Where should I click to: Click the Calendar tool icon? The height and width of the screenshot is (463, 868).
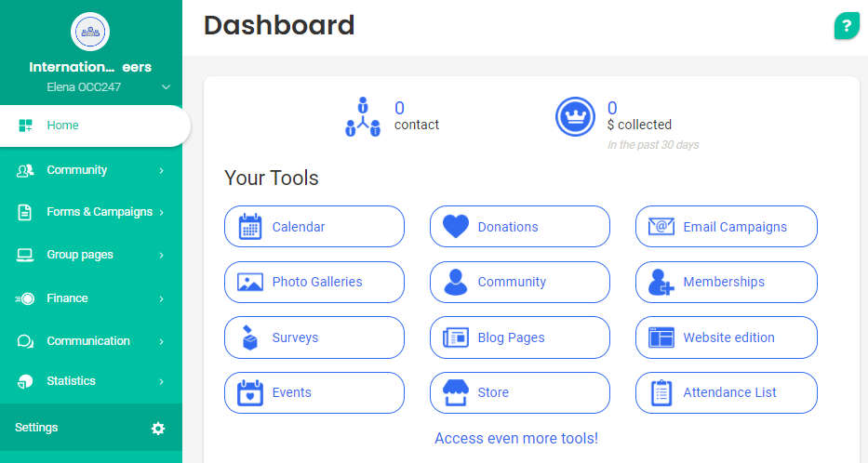point(250,227)
